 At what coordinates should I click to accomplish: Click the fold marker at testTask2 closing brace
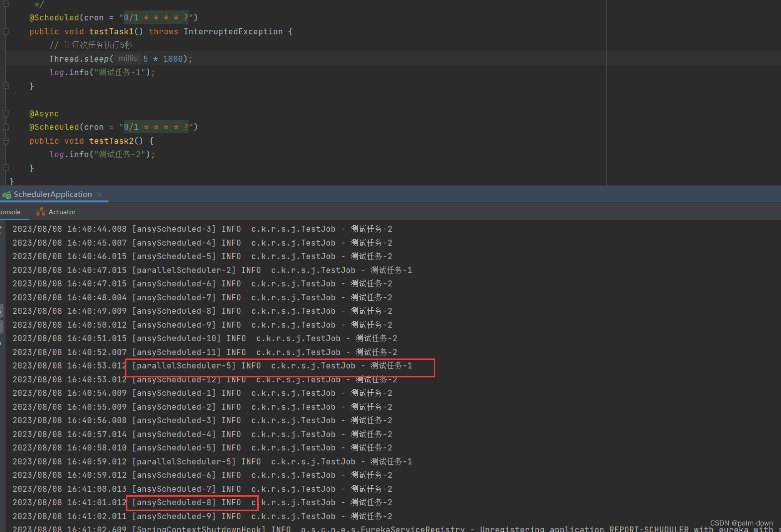tap(6, 168)
